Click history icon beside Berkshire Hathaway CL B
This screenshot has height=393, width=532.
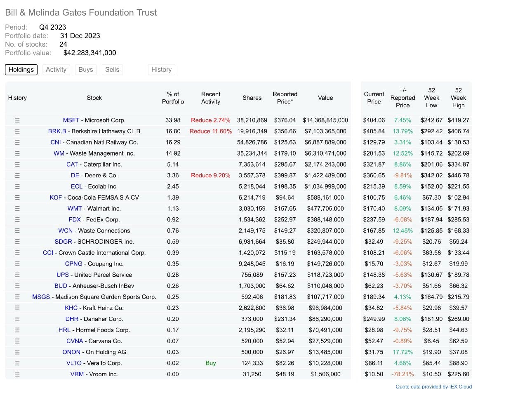[x=17, y=131]
